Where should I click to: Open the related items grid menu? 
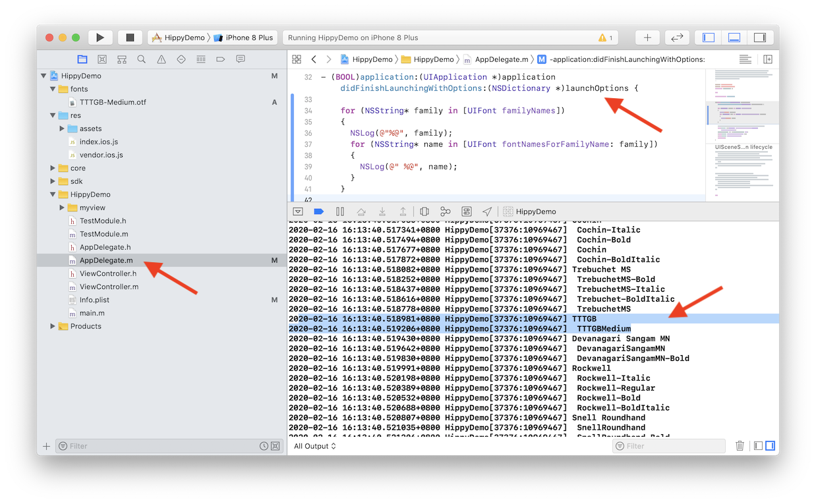click(x=297, y=59)
